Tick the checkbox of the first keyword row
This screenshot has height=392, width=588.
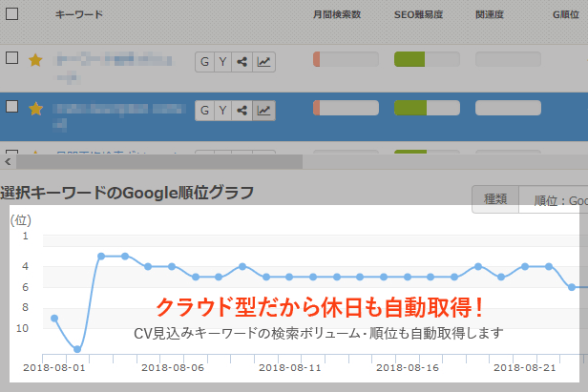tap(12, 58)
